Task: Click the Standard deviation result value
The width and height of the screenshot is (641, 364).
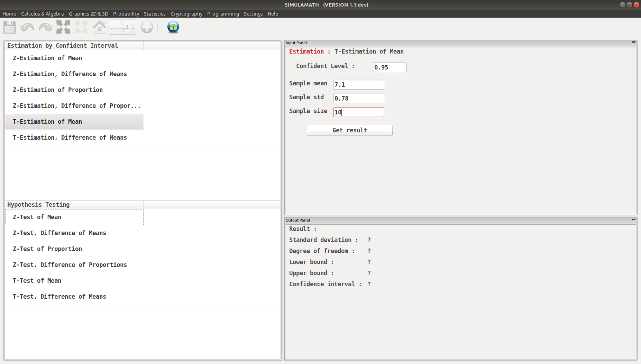Action: point(369,240)
